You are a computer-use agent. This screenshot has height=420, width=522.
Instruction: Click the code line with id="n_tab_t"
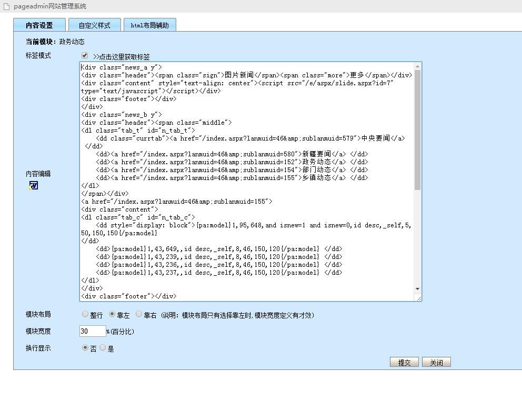(138, 130)
